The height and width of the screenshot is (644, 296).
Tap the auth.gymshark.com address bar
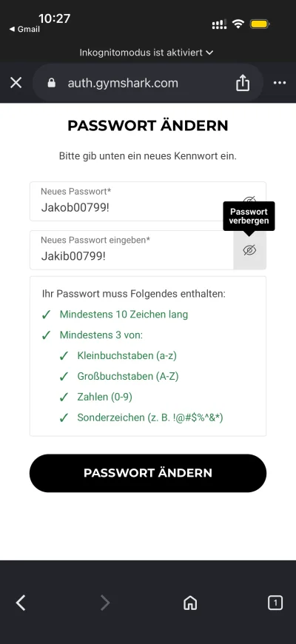click(x=148, y=83)
